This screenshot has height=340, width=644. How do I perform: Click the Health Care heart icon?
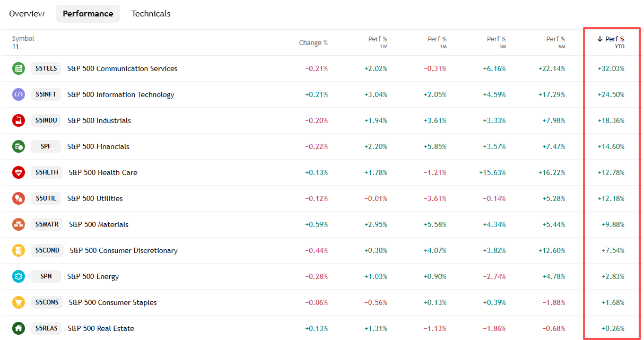point(19,172)
